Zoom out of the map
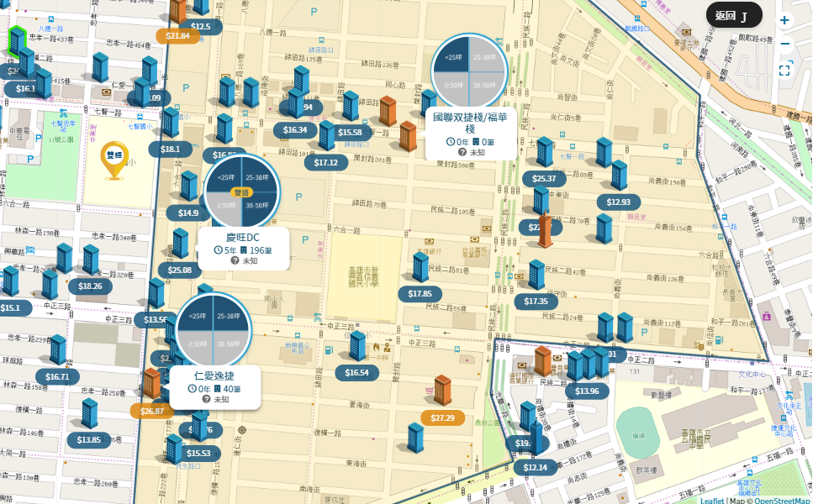This screenshot has width=813, height=504. click(x=784, y=44)
